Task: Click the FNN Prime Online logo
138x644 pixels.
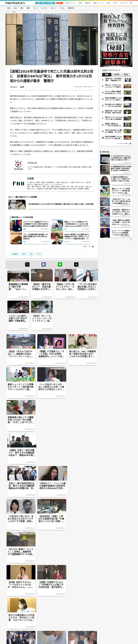Action: (15, 3)
